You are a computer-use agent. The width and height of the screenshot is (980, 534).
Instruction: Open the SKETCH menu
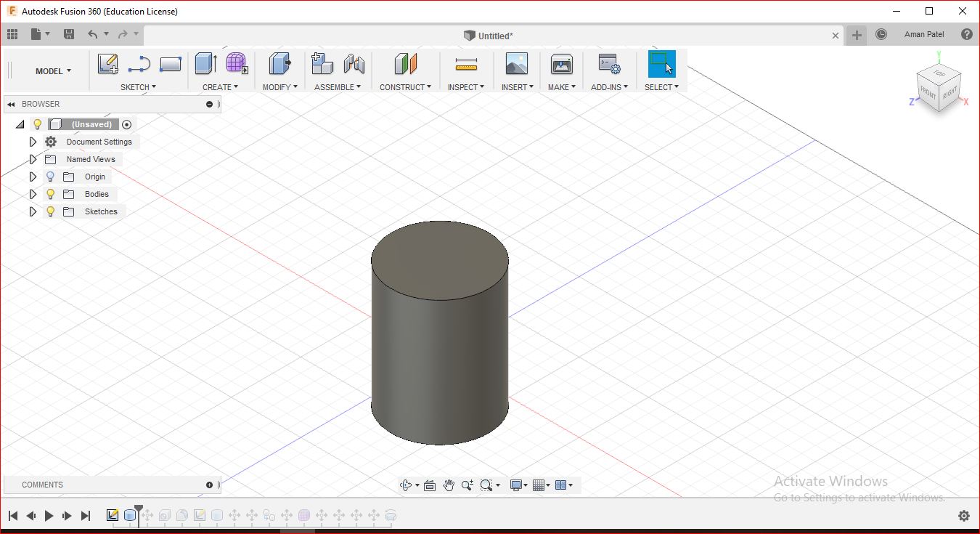coord(138,87)
